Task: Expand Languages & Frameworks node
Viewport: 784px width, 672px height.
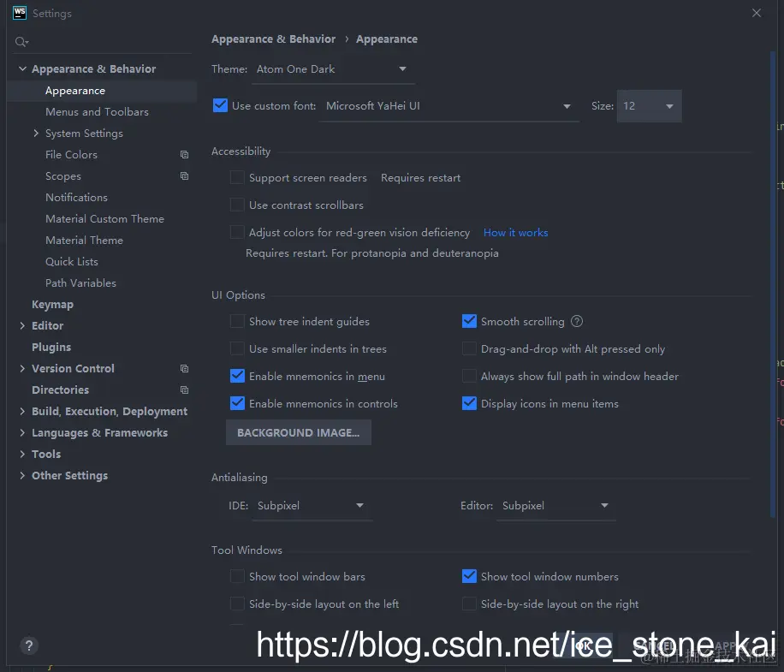Action: coord(22,433)
